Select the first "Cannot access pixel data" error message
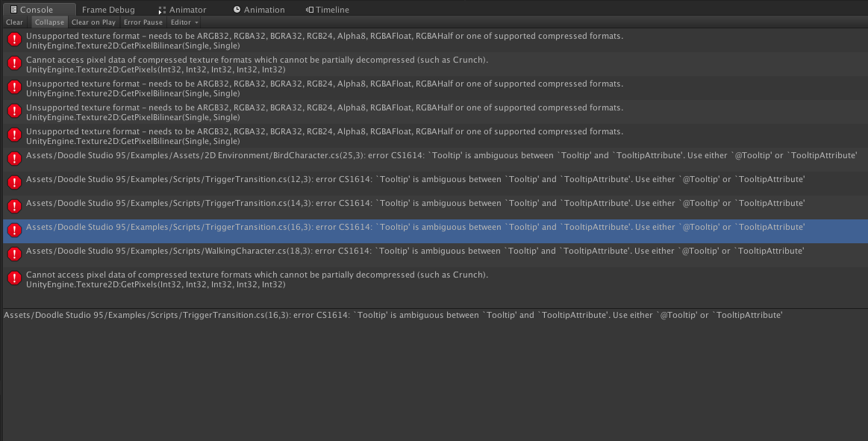The image size is (868, 441). tap(257, 63)
